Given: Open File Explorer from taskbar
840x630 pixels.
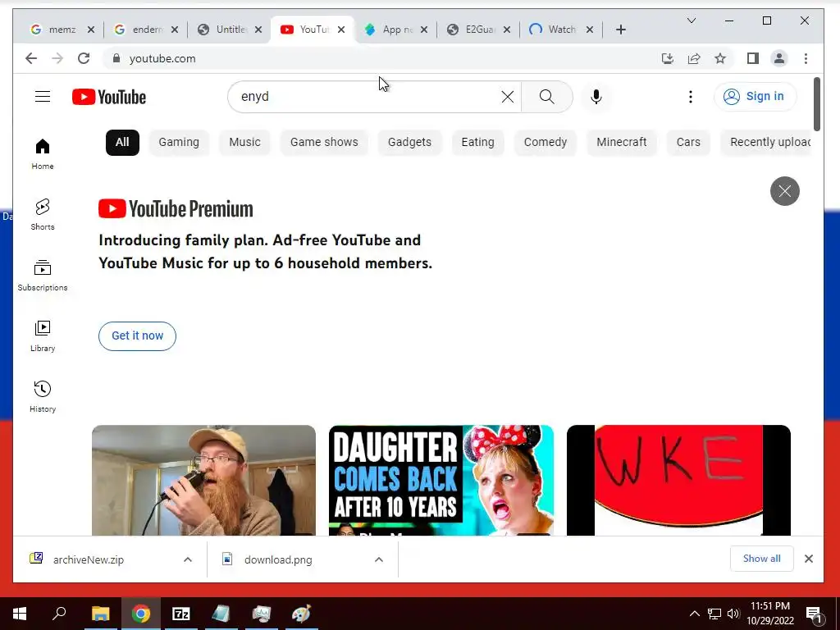Looking at the screenshot, I should 100,614.
